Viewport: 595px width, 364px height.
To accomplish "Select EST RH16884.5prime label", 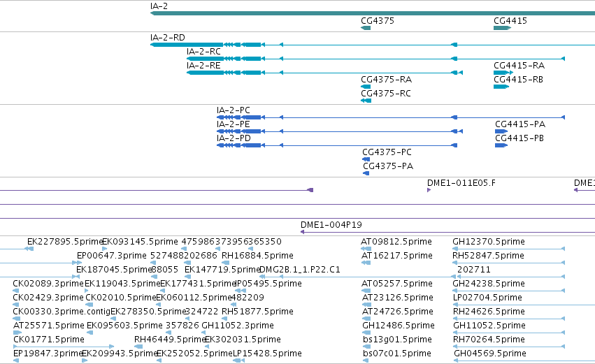I will pos(257,256).
